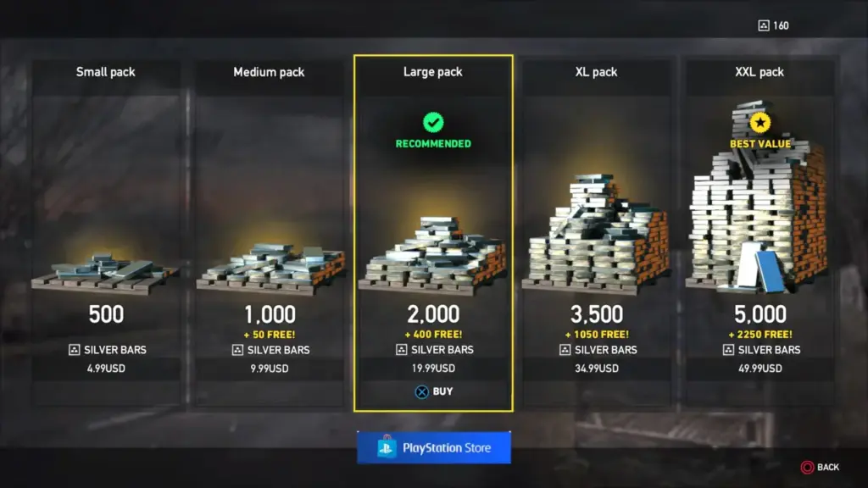Choose the XL pack header
This screenshot has width=868, height=488.
[x=596, y=72]
